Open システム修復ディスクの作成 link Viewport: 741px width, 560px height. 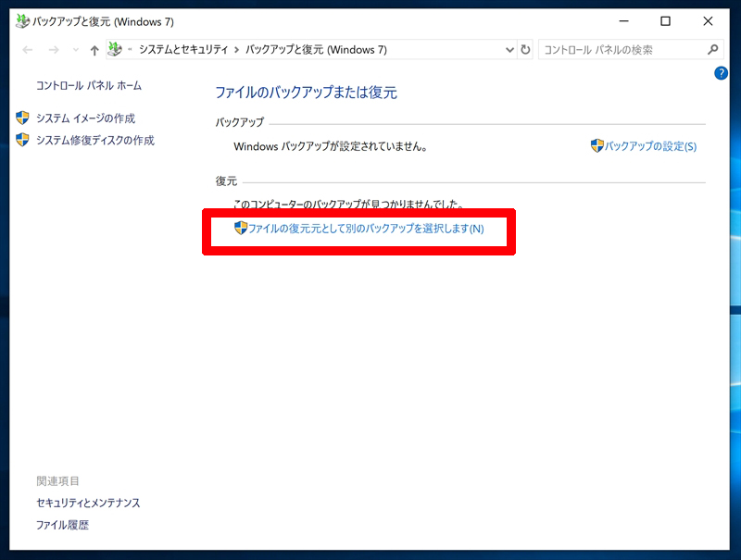pos(95,141)
